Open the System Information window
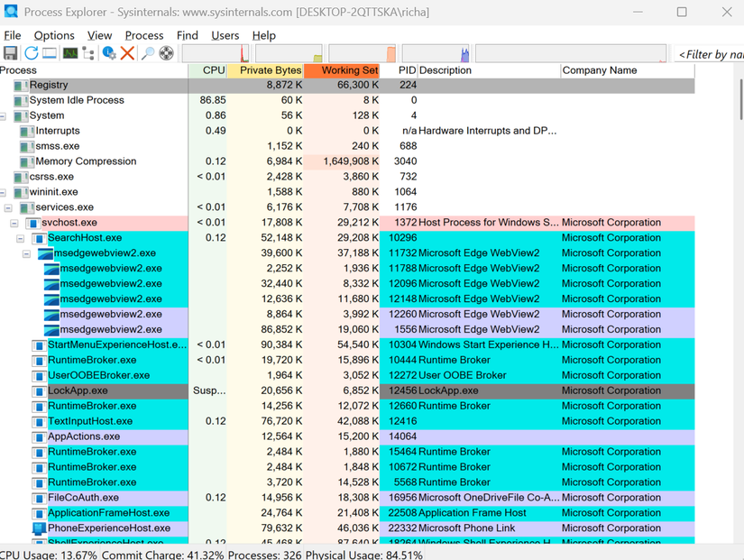744x560 pixels. click(x=69, y=52)
